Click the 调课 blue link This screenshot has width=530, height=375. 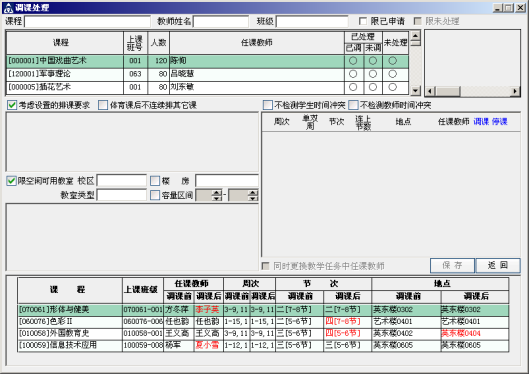click(x=481, y=122)
